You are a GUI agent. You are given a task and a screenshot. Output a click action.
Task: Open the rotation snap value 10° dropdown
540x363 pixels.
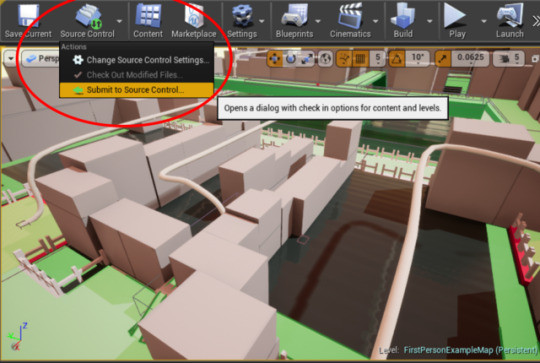tap(417, 59)
